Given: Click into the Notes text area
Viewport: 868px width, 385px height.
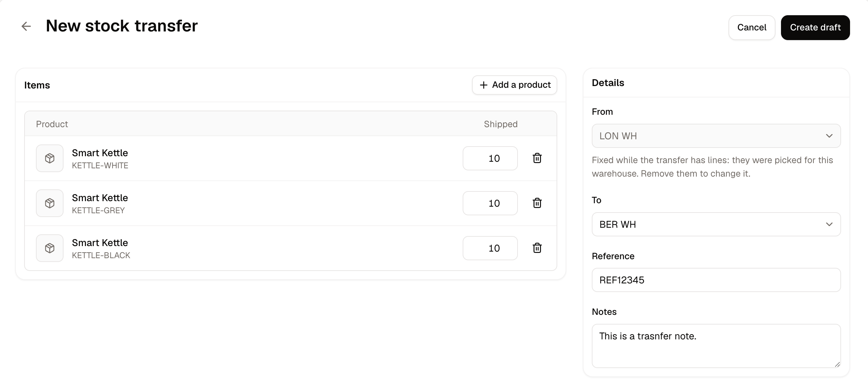Looking at the screenshot, I should pos(716,346).
